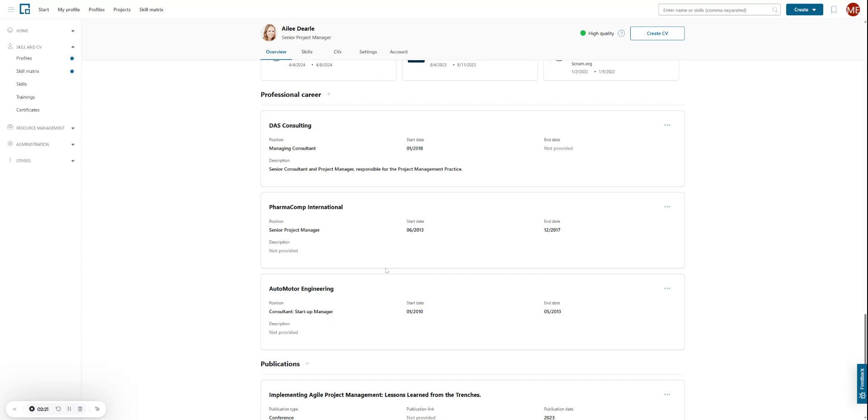Expand the Home sidebar section

click(73, 31)
